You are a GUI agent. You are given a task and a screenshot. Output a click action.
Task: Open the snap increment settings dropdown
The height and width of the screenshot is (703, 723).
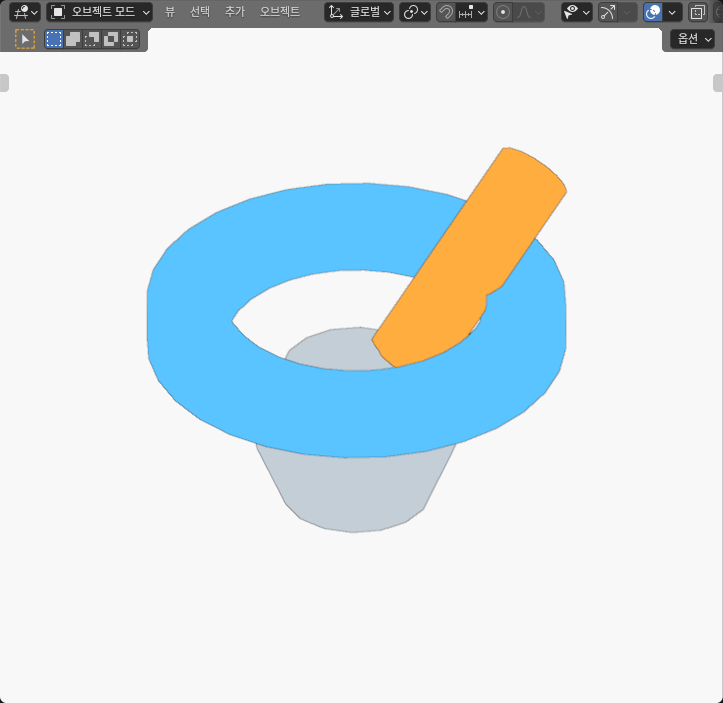pyautogui.click(x=471, y=12)
